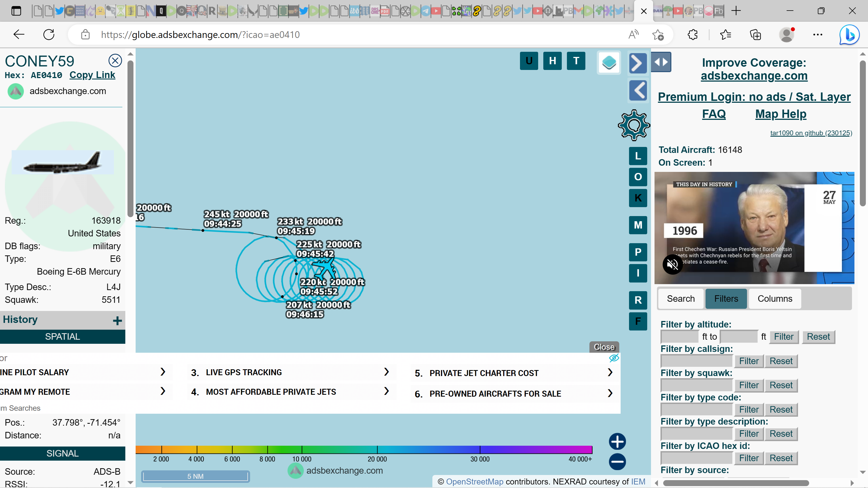Open the tab actions menu icon
The image size is (868, 488).
point(16,11)
